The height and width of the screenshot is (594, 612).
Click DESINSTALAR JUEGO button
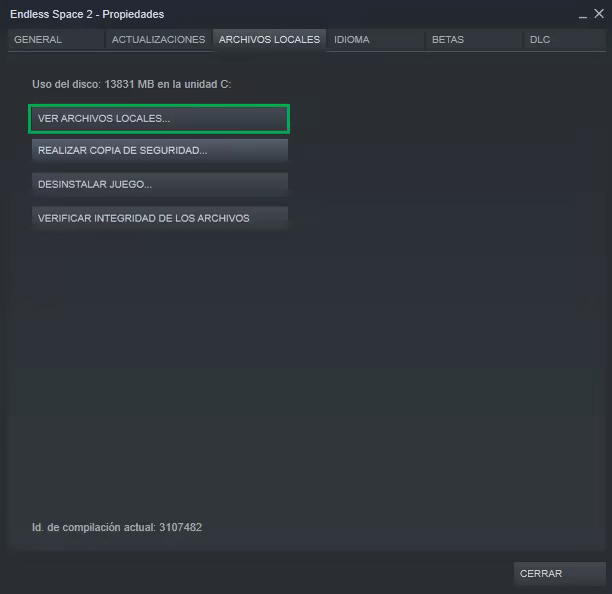[159, 185]
